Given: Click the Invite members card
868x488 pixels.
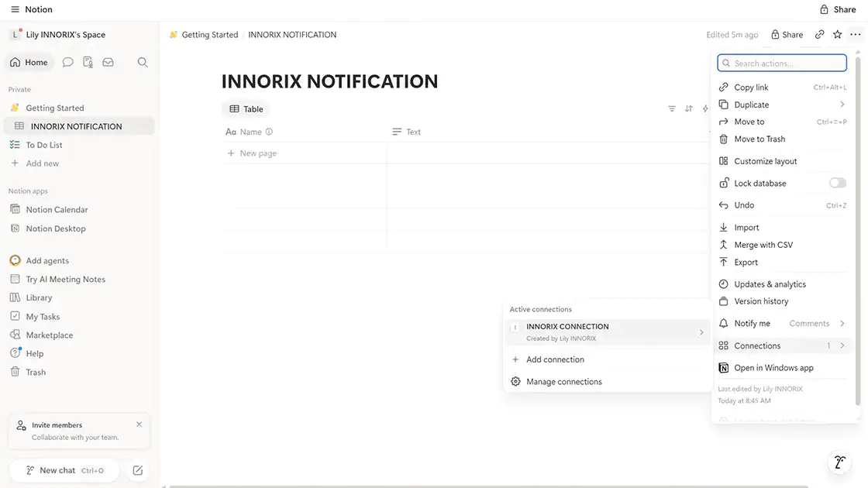Looking at the screenshot, I should pos(78,431).
